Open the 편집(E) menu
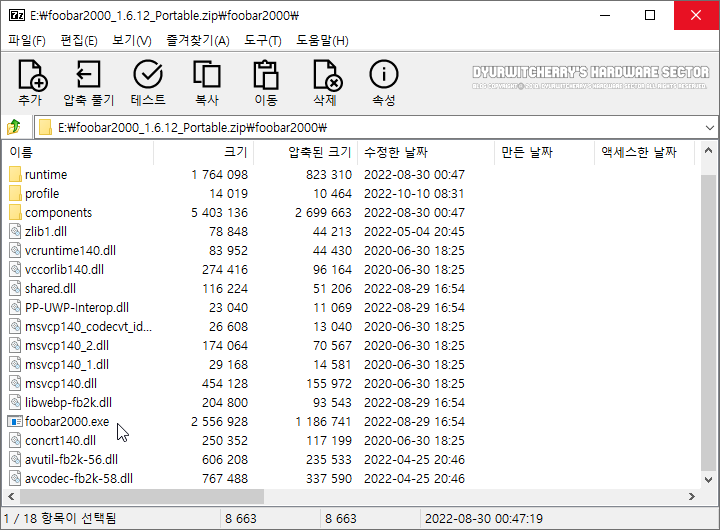The width and height of the screenshot is (720, 530). click(x=79, y=40)
